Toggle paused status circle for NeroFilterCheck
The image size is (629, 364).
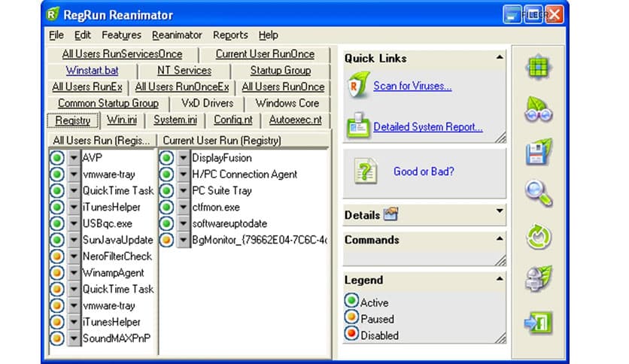click(57, 256)
